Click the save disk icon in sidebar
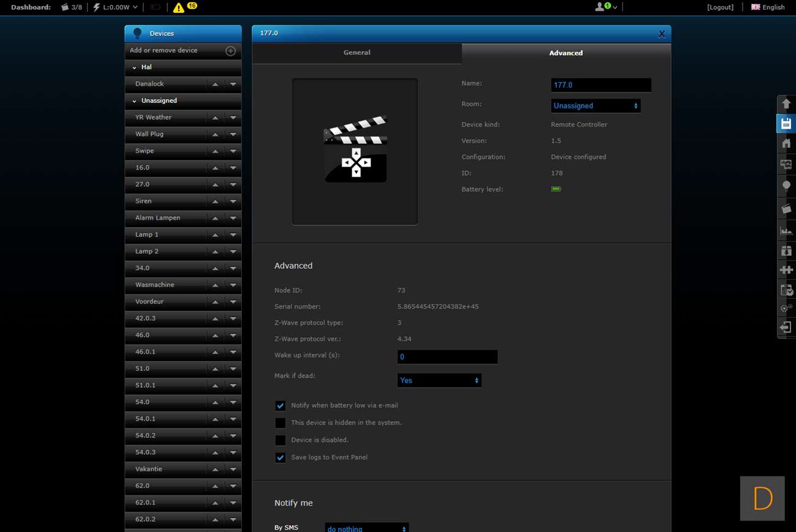 tap(786, 124)
